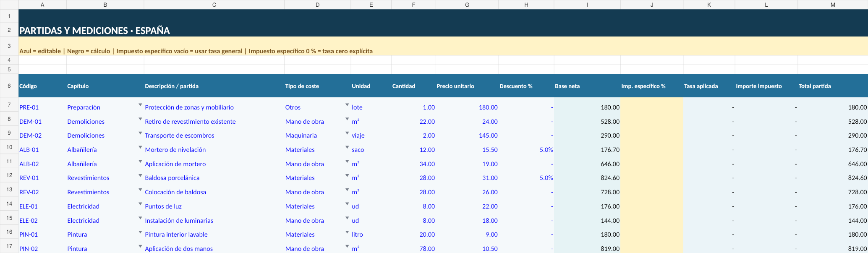Click the Precio unitario header cell
The width and height of the screenshot is (868, 253).
click(467, 86)
